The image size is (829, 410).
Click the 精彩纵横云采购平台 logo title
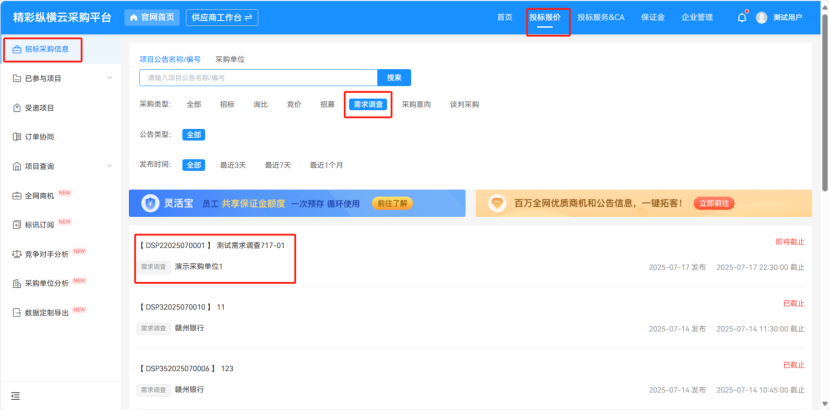click(62, 17)
